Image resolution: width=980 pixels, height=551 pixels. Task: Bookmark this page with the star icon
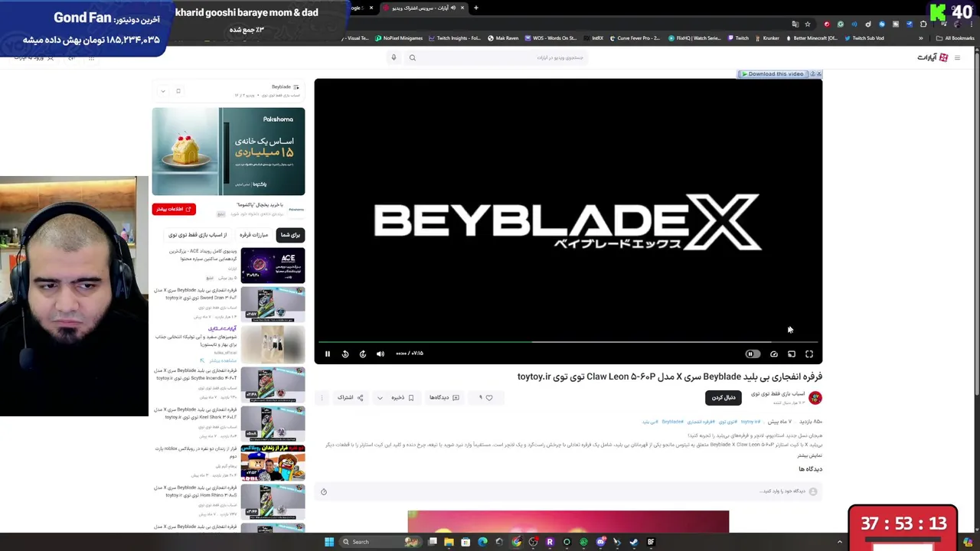pyautogui.click(x=807, y=24)
